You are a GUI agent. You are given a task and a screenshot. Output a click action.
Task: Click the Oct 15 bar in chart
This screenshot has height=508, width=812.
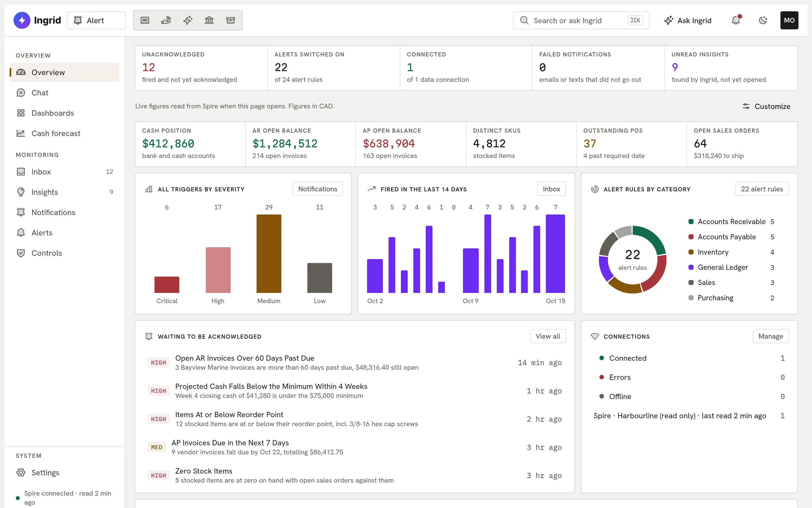(555, 254)
